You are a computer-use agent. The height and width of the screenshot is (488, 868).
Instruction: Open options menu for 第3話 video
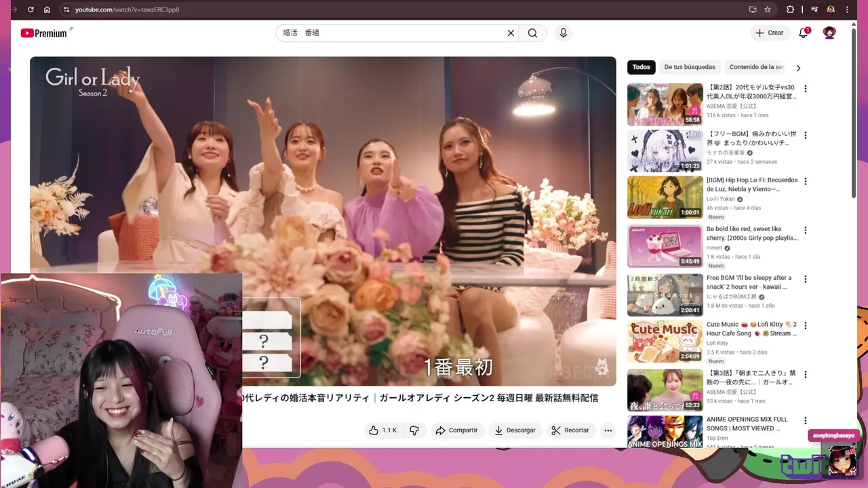[806, 374]
